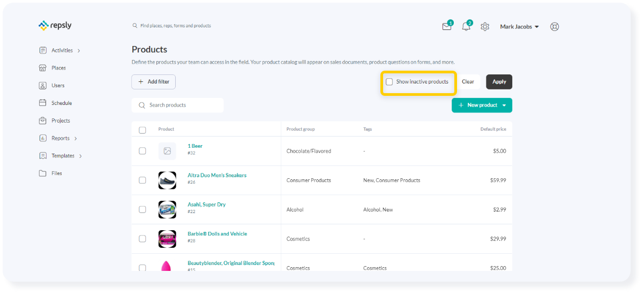Click the $29.99 price cell
This screenshot has height=295, width=644.
(x=498, y=239)
